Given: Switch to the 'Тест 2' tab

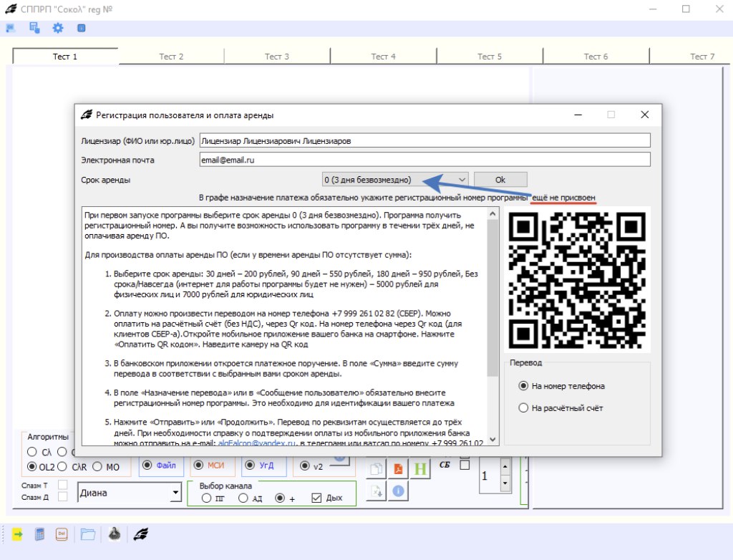Looking at the screenshot, I should point(171,57).
